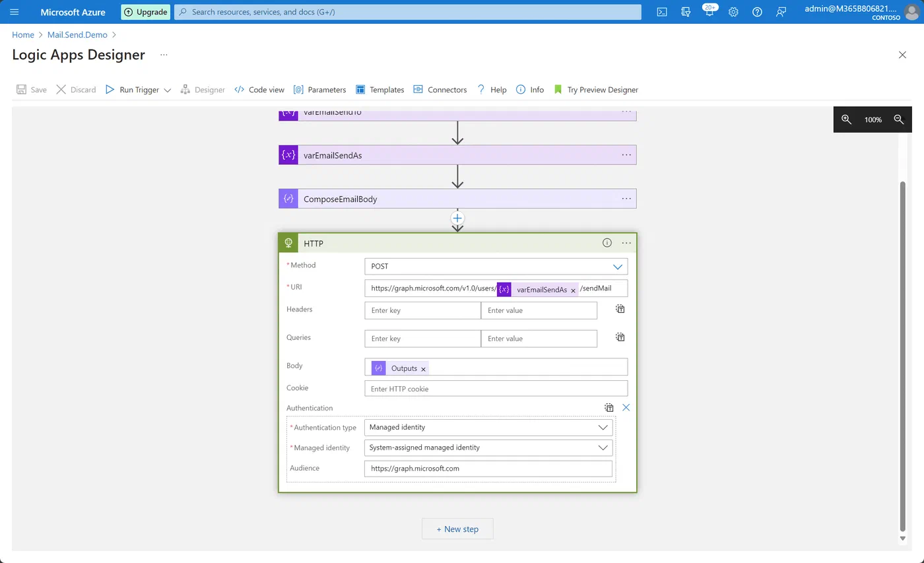
Task: Click the New step button
Action: pos(457,529)
